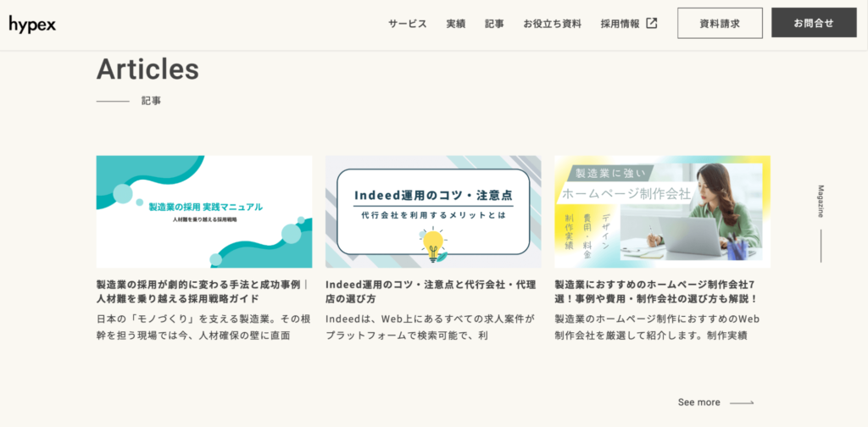
Task: Click the Articles heading
Action: coord(147,69)
